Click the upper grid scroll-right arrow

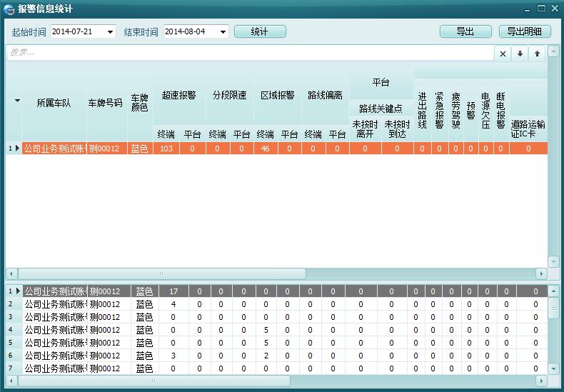(x=541, y=274)
